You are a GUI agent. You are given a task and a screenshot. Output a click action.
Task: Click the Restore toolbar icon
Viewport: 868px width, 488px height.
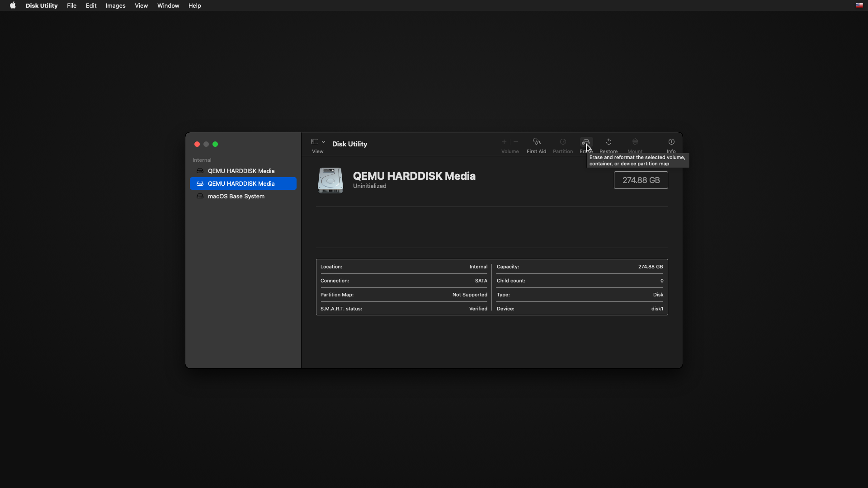click(x=609, y=142)
